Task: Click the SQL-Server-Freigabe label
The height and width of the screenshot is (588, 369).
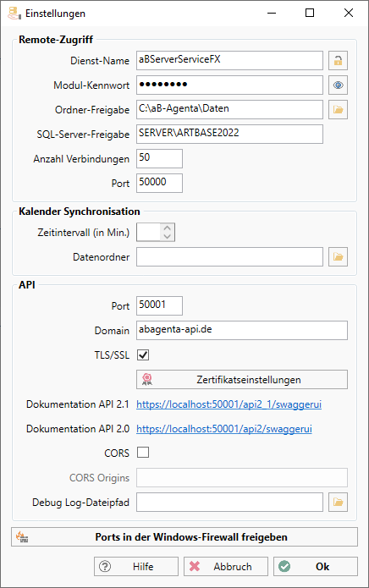Action: click(x=83, y=135)
